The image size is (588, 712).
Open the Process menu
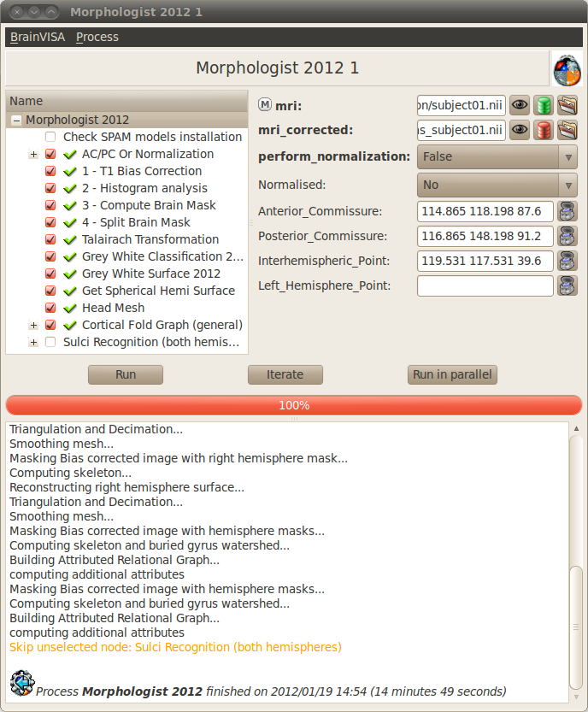tap(97, 37)
